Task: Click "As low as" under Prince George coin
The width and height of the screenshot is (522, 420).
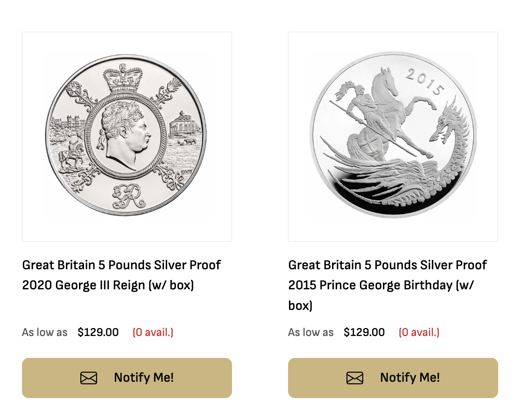Action: (x=311, y=332)
